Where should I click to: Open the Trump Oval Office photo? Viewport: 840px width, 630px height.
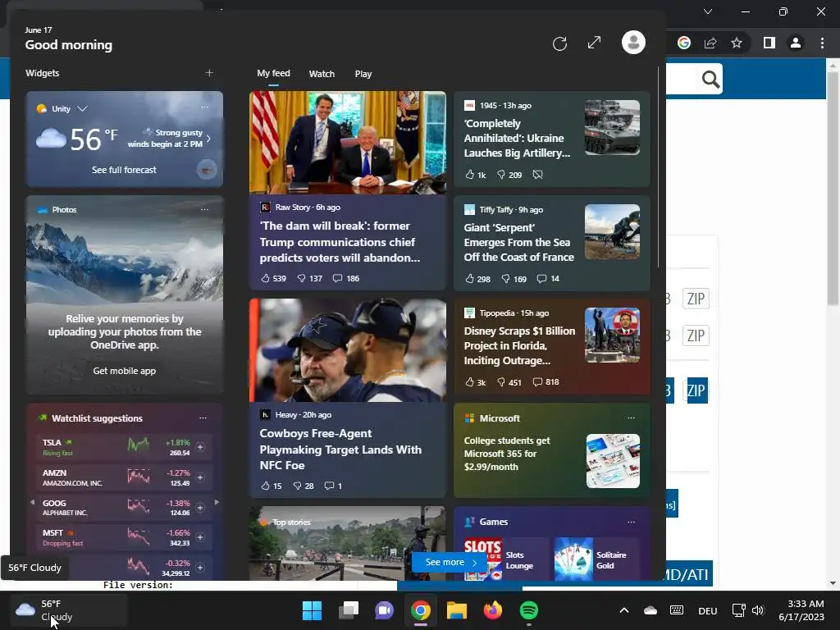pos(348,143)
